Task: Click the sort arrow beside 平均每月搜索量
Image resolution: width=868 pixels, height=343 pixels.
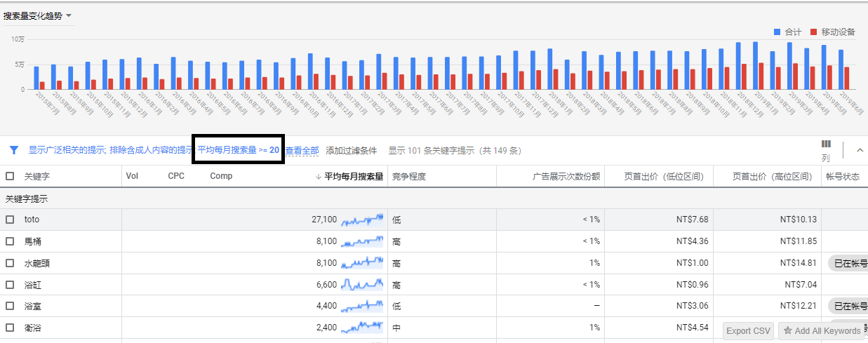Action: pyautogui.click(x=319, y=177)
